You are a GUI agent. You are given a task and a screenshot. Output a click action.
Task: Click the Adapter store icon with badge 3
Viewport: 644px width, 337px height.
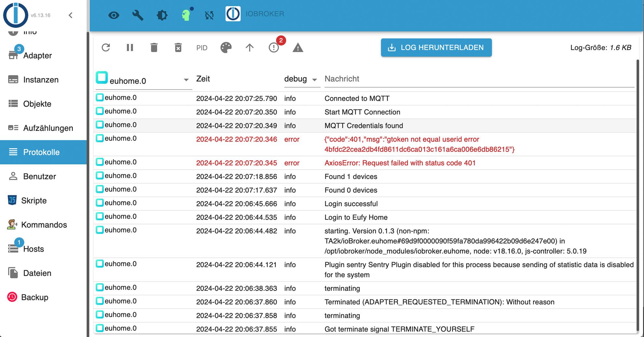tap(13, 55)
